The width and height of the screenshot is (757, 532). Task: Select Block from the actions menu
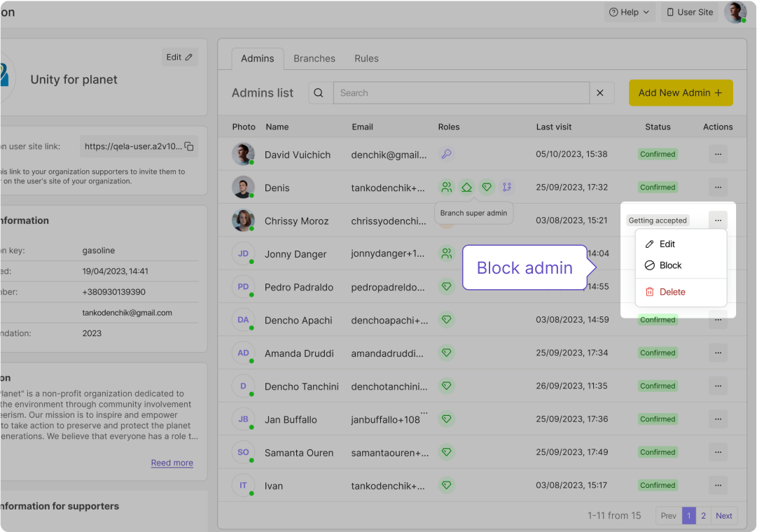(669, 265)
